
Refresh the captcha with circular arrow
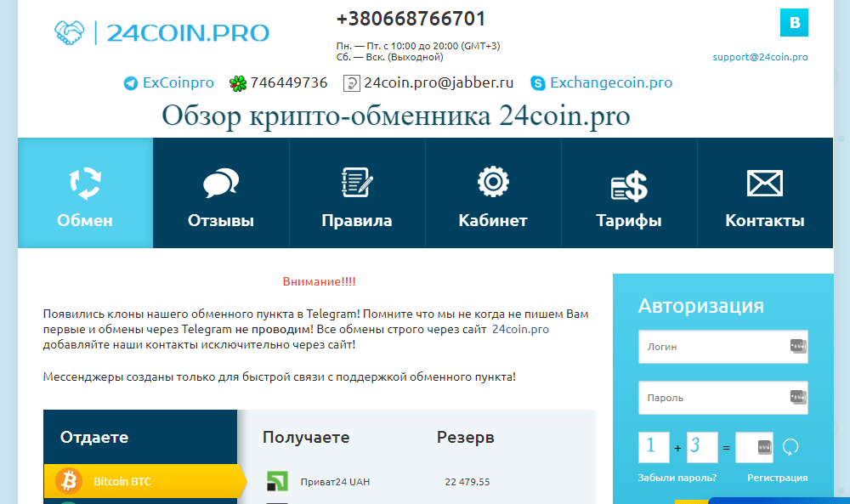790,447
